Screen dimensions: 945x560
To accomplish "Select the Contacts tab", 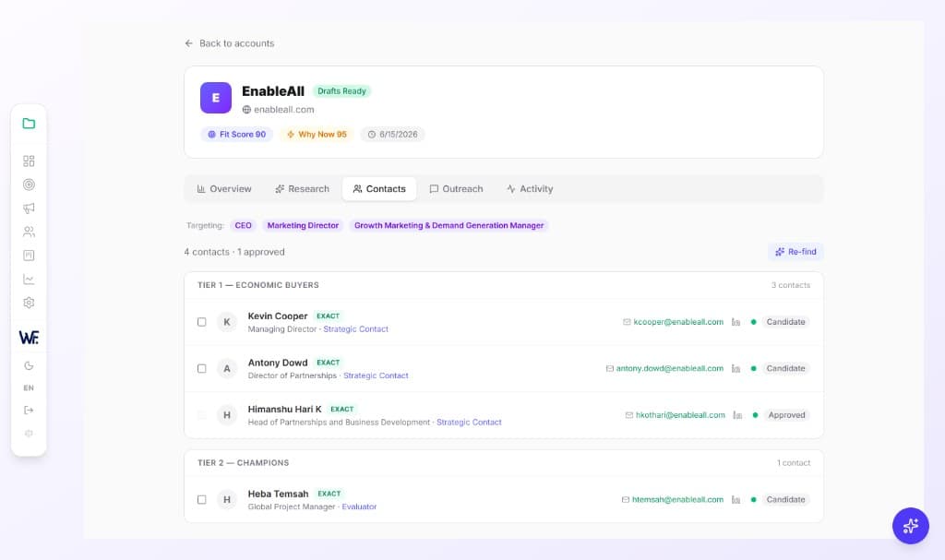I will click(379, 189).
